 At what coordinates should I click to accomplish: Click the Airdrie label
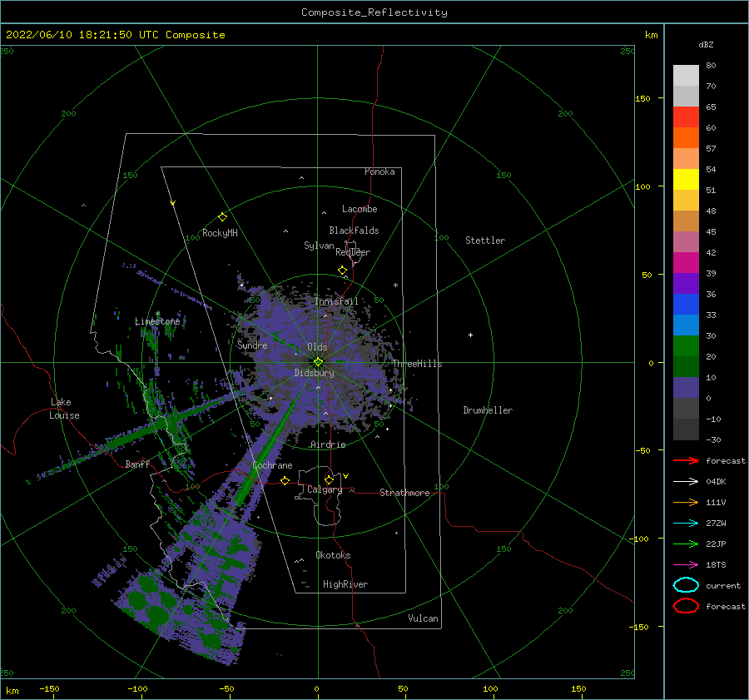(x=328, y=444)
